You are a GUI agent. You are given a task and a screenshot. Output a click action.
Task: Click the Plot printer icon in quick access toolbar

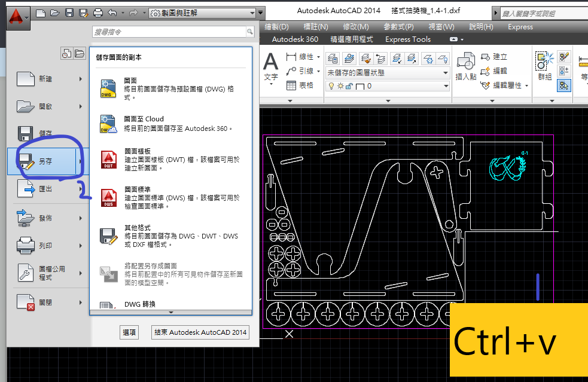pos(98,13)
